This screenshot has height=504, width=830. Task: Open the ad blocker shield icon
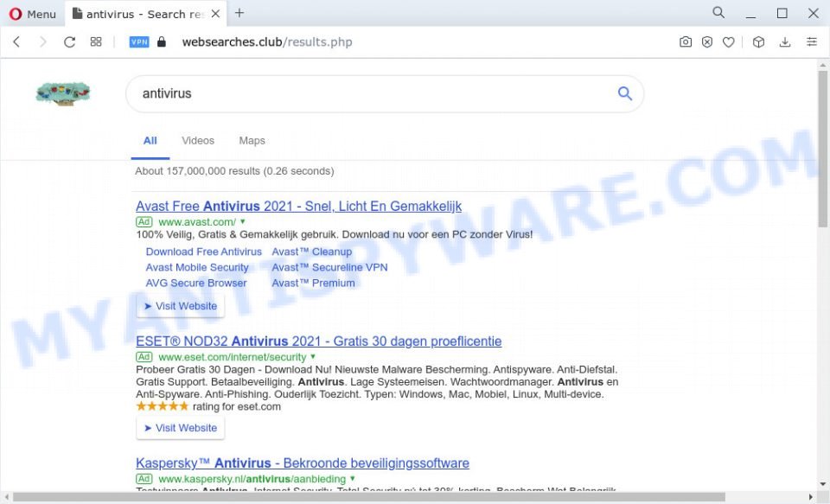tap(707, 41)
